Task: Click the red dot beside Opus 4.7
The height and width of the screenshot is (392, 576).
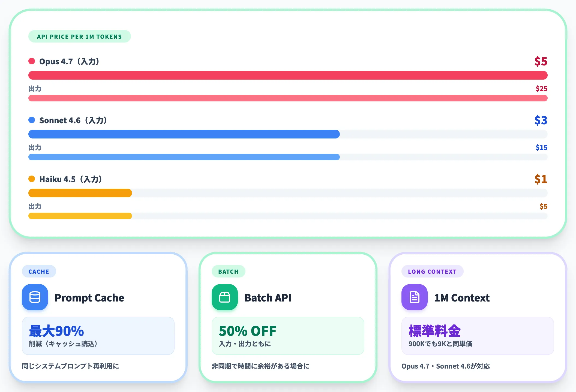Action: [32, 61]
